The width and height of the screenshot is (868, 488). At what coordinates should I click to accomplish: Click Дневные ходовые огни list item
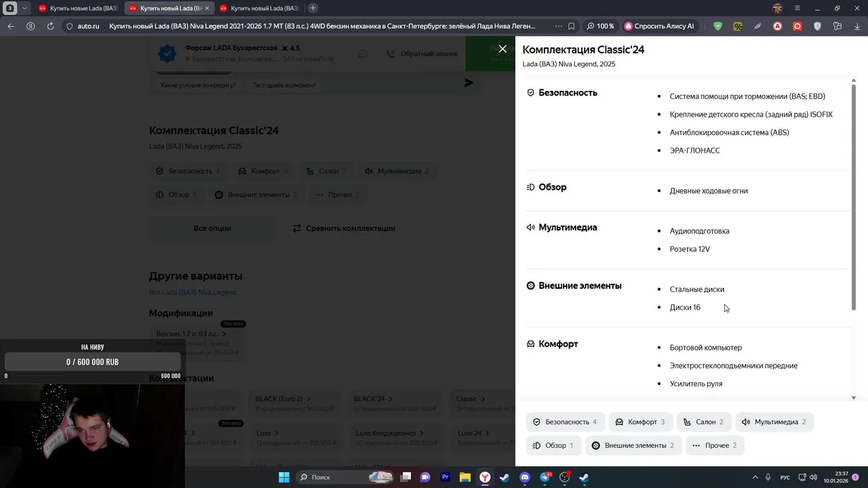coord(709,190)
